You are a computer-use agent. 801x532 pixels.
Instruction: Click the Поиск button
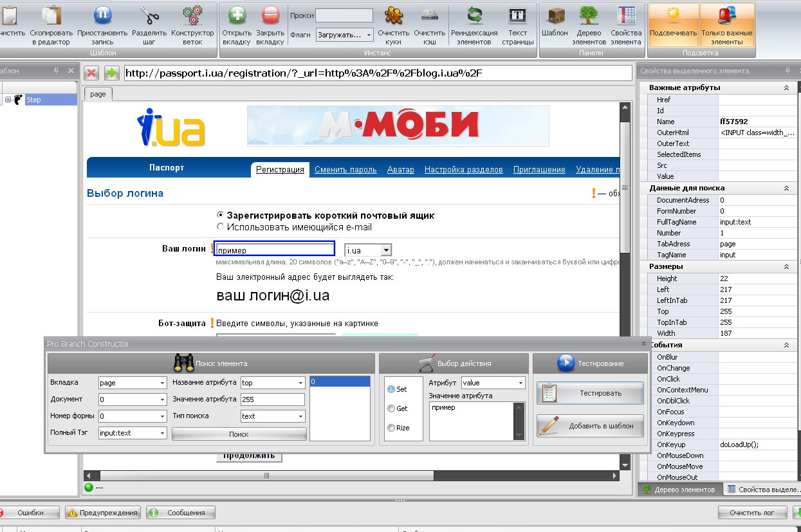point(239,434)
